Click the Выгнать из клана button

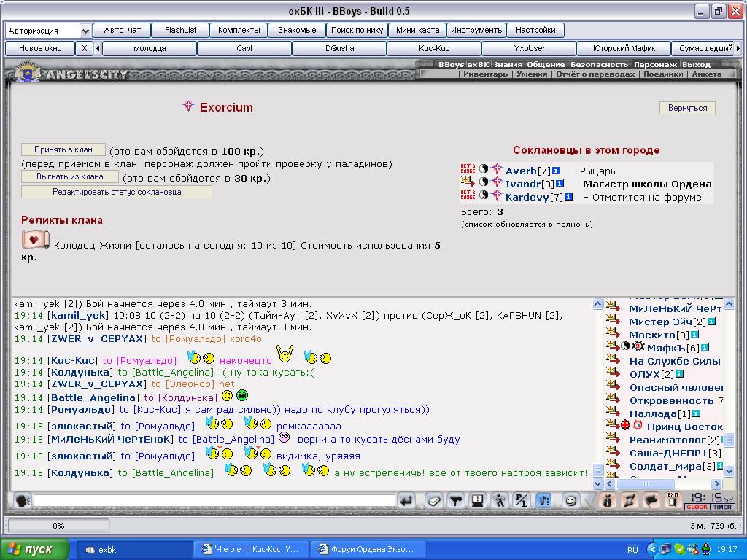coord(70,176)
